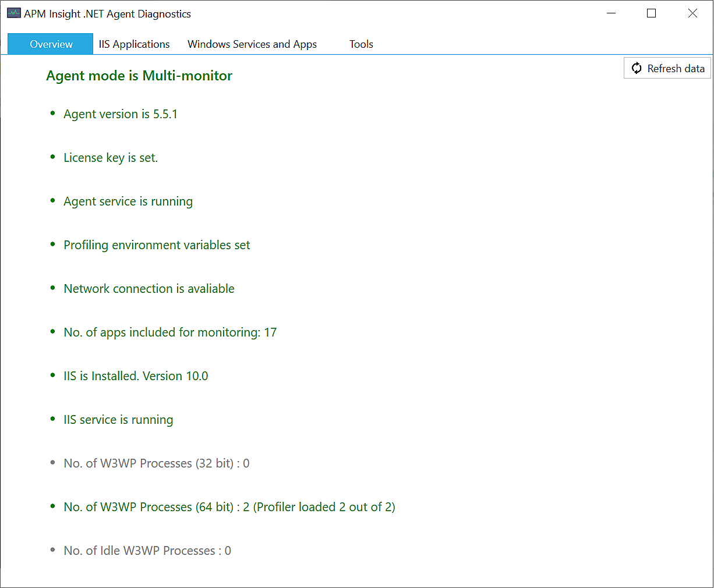Click the gray indicator beside Idle W3WP Processes
Screen dimensions: 714x588
(52, 550)
